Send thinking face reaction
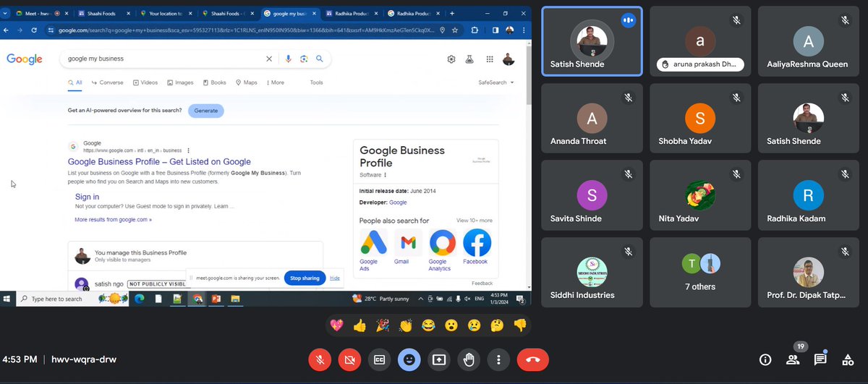868x384 pixels. [x=497, y=325]
